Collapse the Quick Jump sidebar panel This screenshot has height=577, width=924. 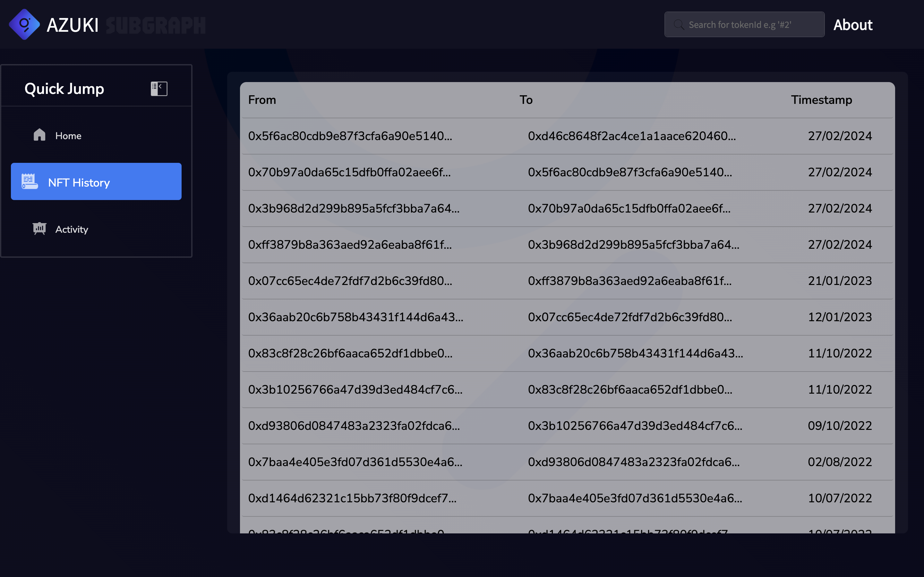[159, 88]
